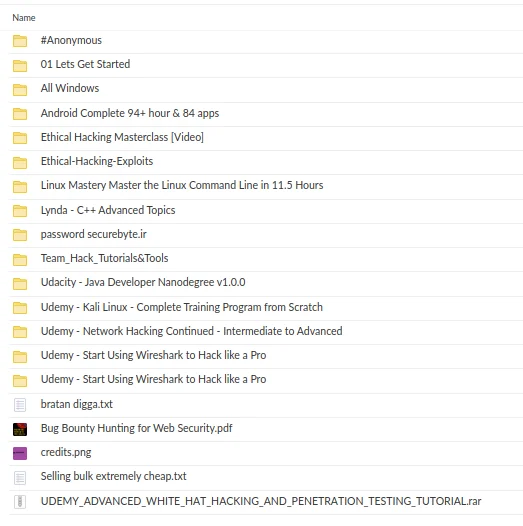Open the 'bratan digga.txt' file name
523x526 pixels.
point(76,404)
